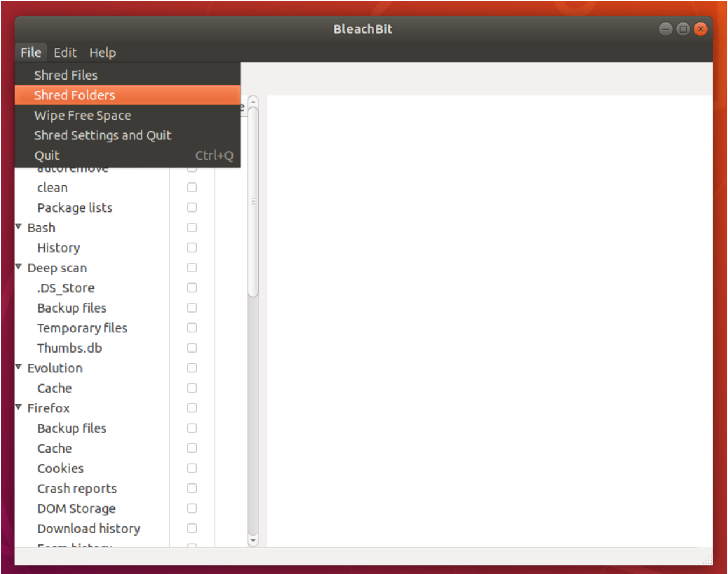Click Wipe Free Space option
The height and width of the screenshot is (574, 728).
83,115
